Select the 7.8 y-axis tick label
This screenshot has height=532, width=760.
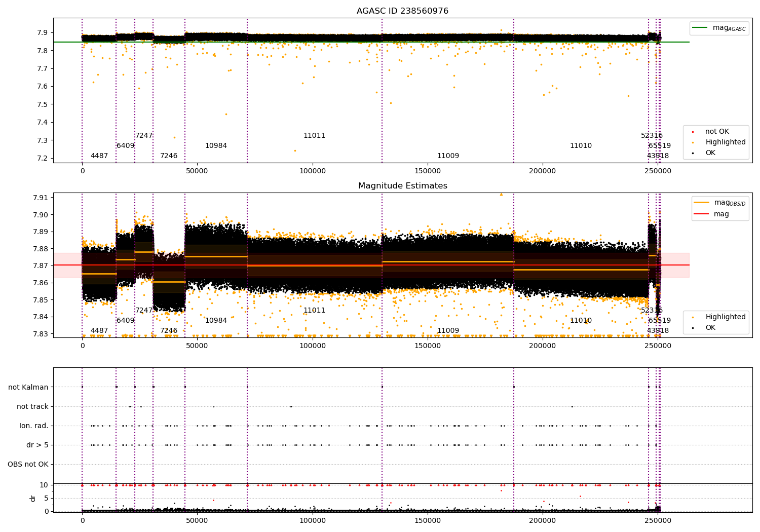point(42,51)
